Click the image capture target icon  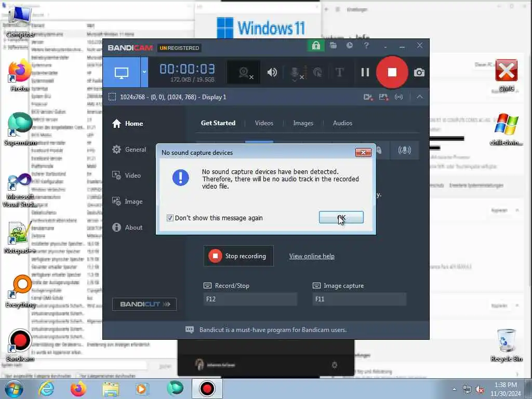384,97
